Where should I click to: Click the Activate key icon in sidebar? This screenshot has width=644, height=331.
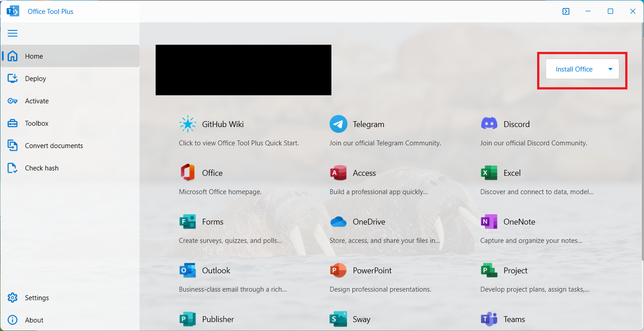pos(13,101)
